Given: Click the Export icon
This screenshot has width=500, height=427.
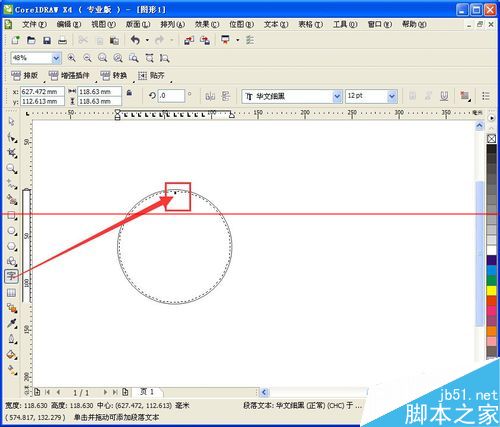Looking at the screenshot, I should pos(205,40).
